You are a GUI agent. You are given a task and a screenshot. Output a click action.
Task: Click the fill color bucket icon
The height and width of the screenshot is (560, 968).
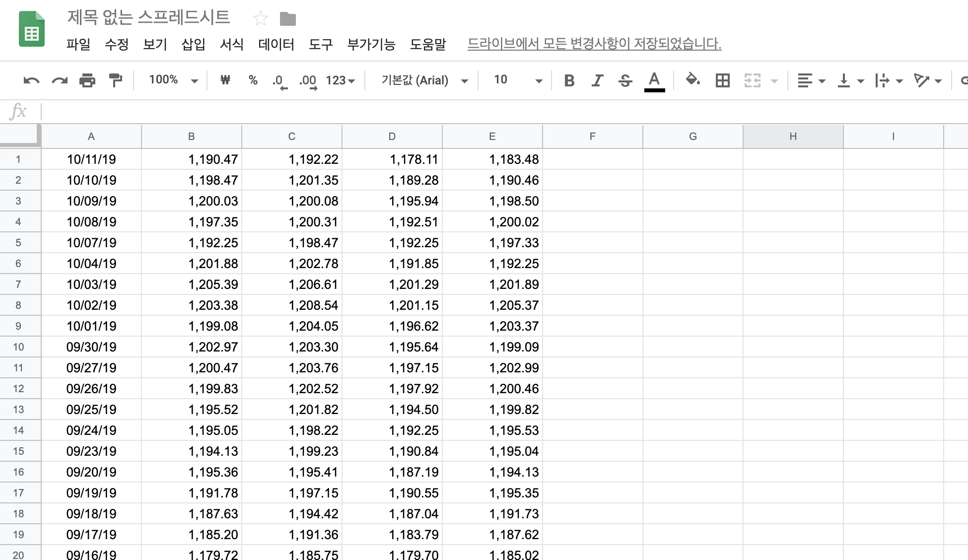tap(692, 80)
